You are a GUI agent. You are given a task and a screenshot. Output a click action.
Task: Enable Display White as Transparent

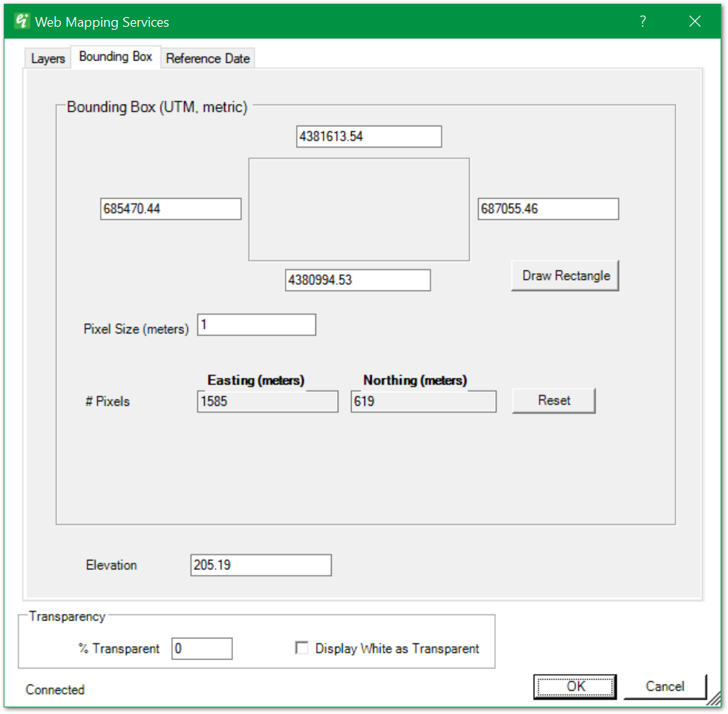click(x=302, y=648)
